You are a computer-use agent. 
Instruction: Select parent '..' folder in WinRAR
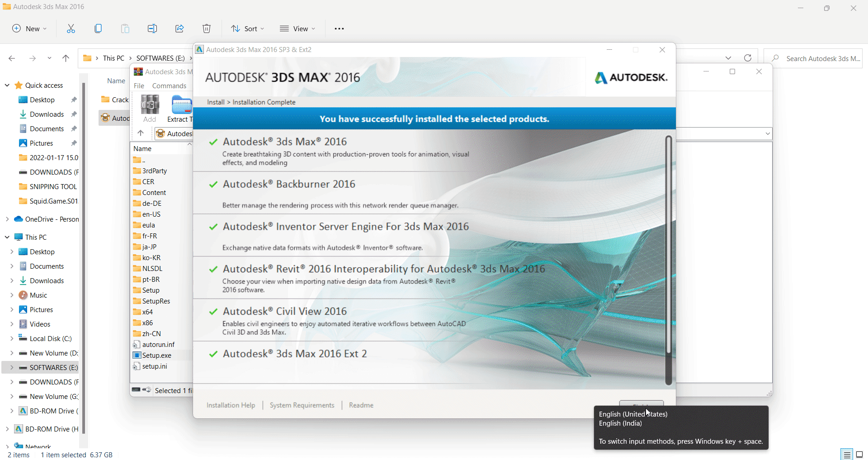[139, 160]
